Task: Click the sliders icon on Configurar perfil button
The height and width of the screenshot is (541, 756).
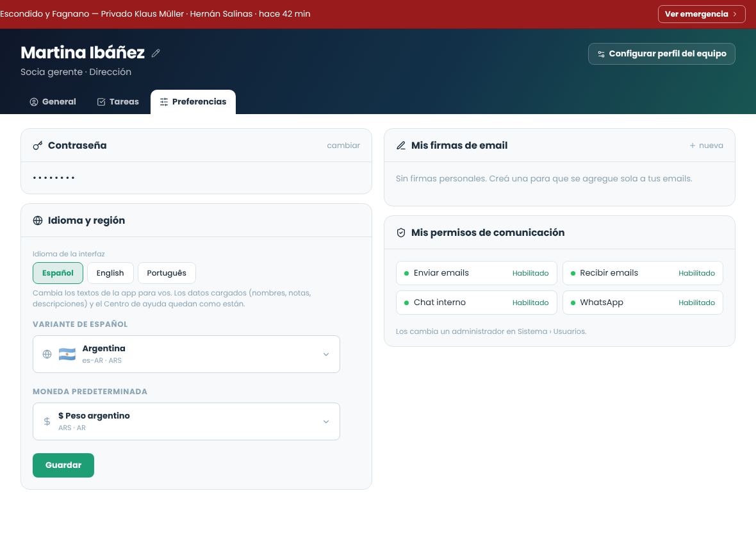Action: point(601,54)
